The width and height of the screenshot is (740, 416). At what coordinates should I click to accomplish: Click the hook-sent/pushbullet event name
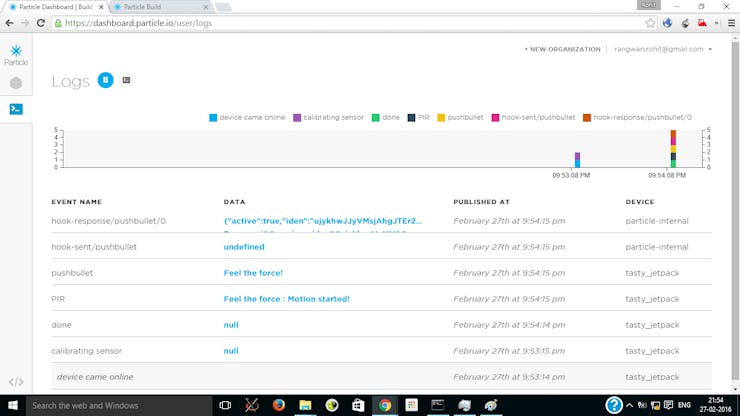coord(94,247)
